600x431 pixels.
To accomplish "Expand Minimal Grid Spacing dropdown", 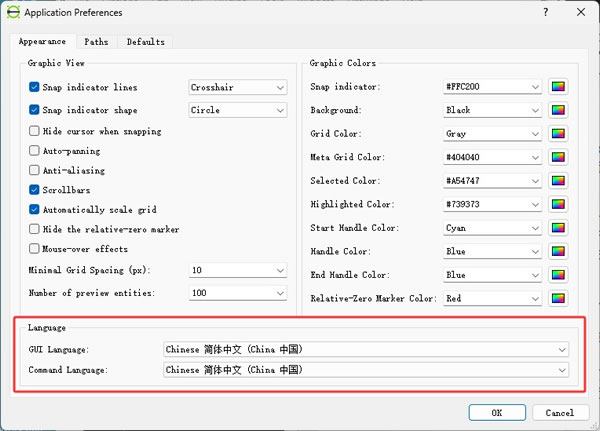I will click(238, 270).
